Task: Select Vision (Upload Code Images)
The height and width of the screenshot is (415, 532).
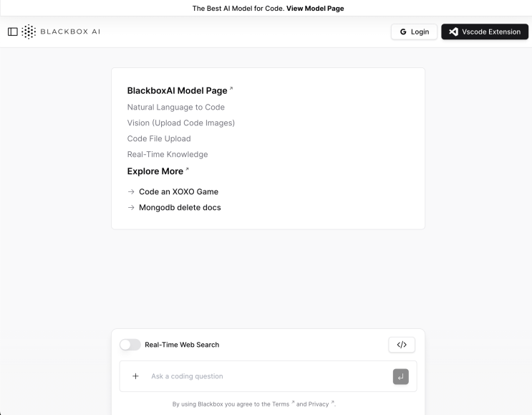Action: [x=181, y=123]
